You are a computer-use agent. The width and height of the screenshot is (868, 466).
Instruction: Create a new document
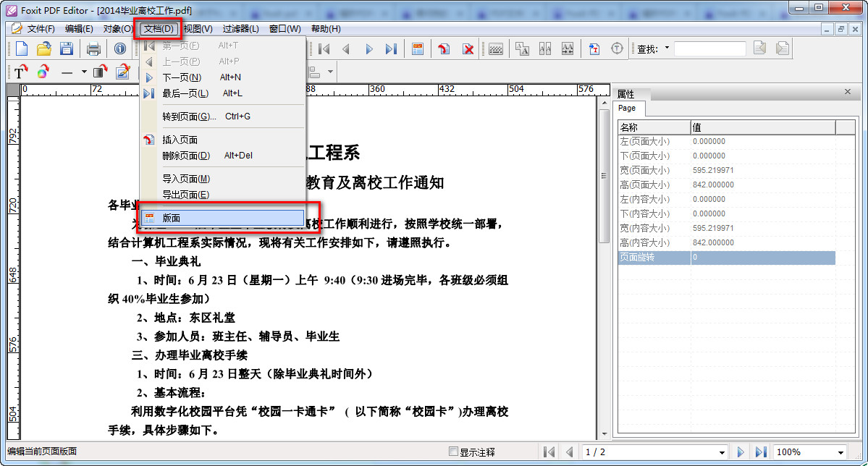click(23, 48)
